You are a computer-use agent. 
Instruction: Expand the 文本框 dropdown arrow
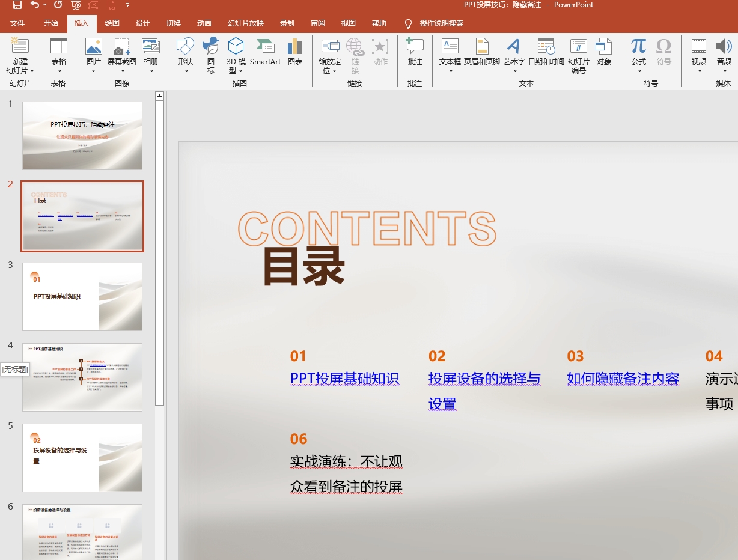tap(450, 70)
